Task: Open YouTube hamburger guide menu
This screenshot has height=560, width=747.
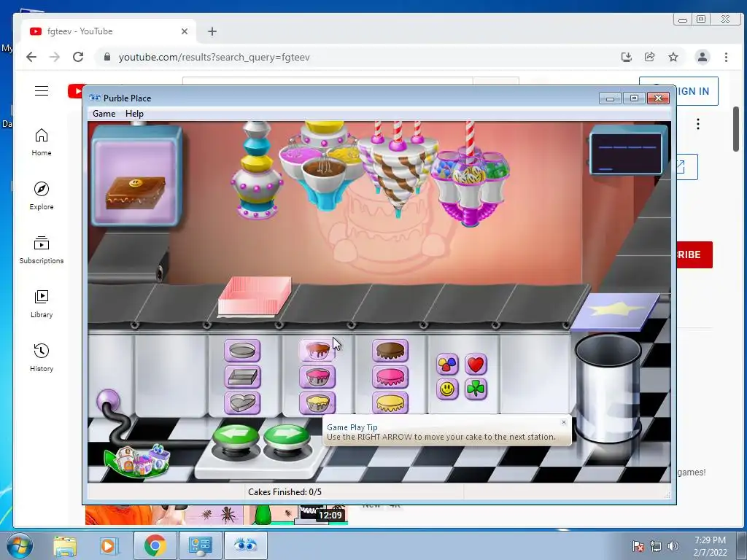Action: point(42,90)
